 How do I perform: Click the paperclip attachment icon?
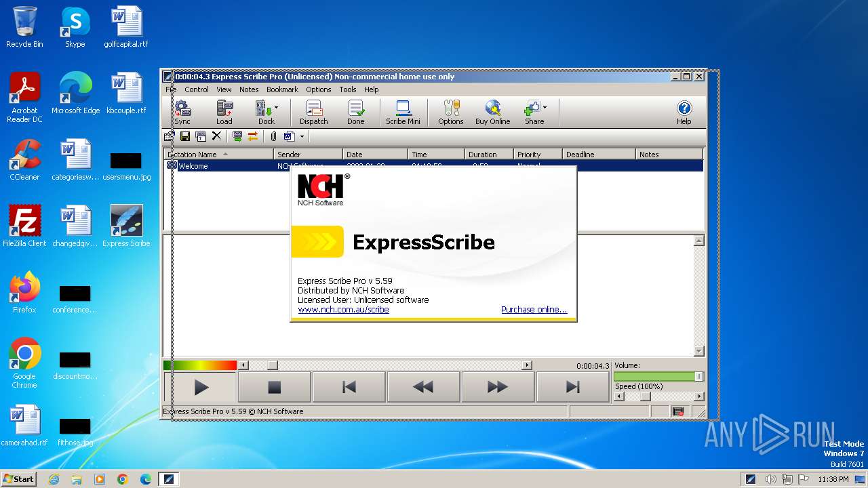pyautogui.click(x=273, y=136)
